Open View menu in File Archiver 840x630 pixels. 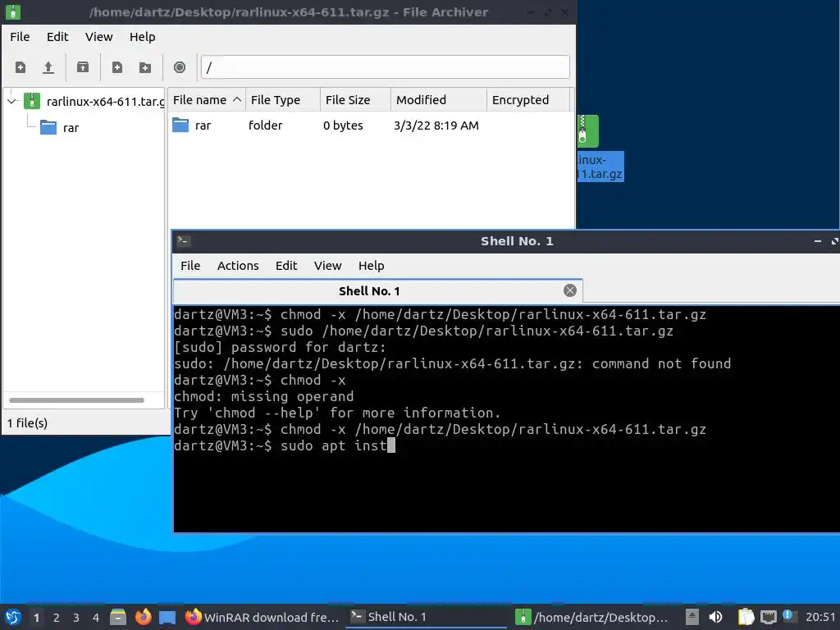(99, 37)
